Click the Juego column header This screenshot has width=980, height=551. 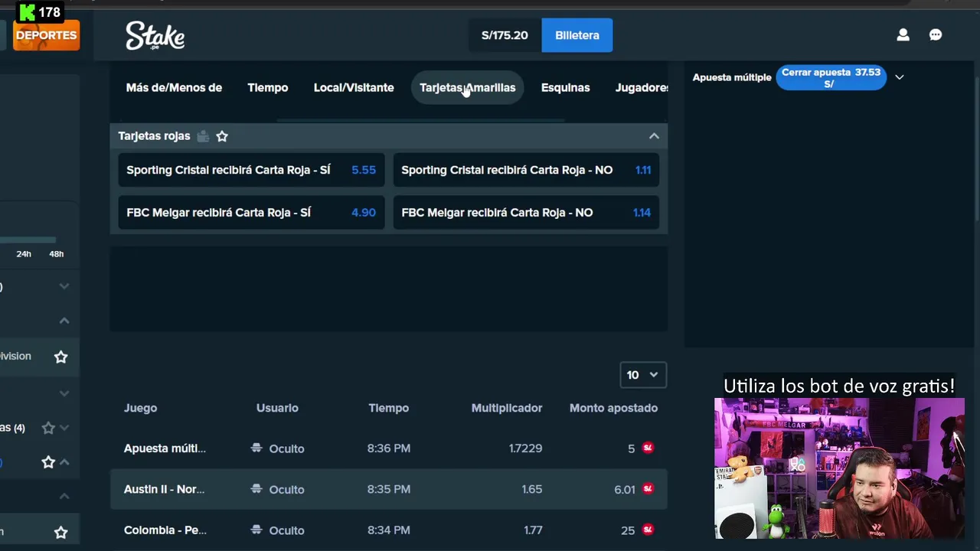[x=140, y=408]
